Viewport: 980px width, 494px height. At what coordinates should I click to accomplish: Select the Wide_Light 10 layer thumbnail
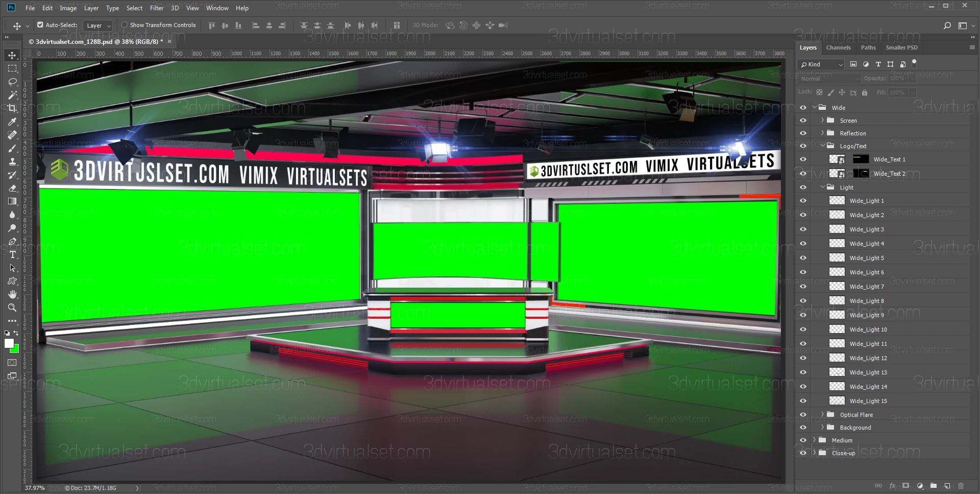coord(837,330)
